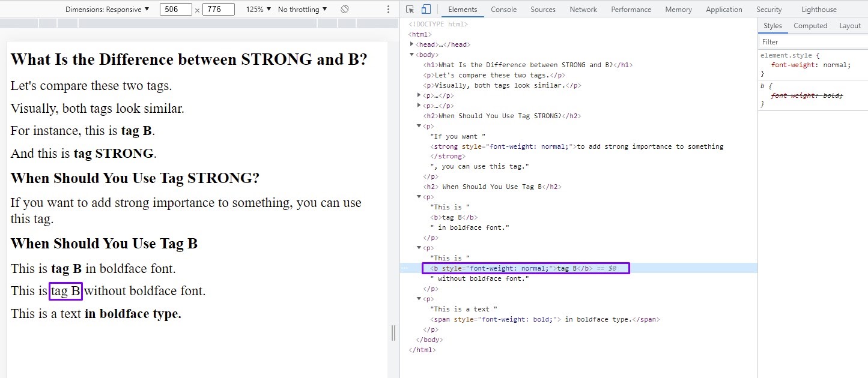Collapse the body element in DOM tree
Image resolution: width=868 pixels, height=378 pixels.
click(410, 54)
